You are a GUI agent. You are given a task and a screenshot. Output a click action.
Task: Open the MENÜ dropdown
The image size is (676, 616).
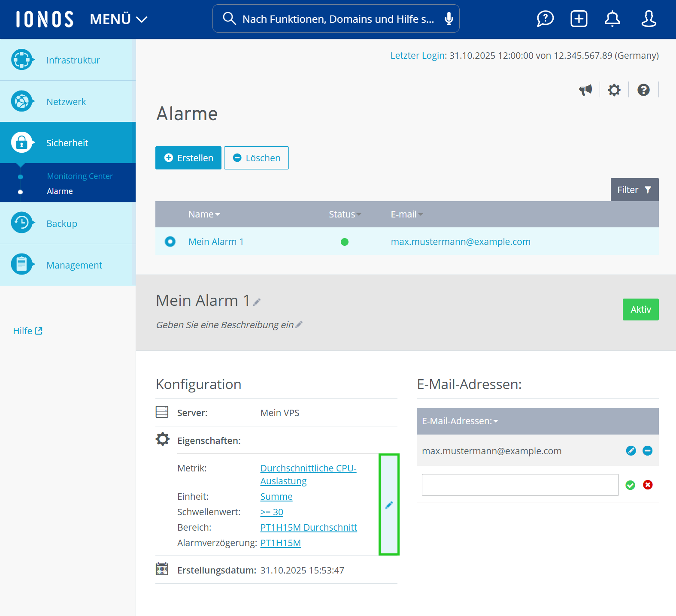pyautogui.click(x=119, y=19)
